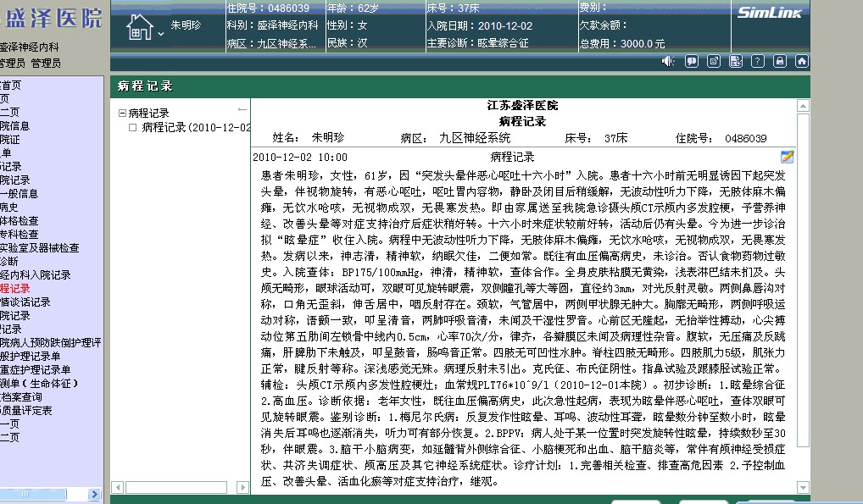Collapse tree panel with left arrow
The height and width of the screenshot is (504, 863).
tap(242, 109)
